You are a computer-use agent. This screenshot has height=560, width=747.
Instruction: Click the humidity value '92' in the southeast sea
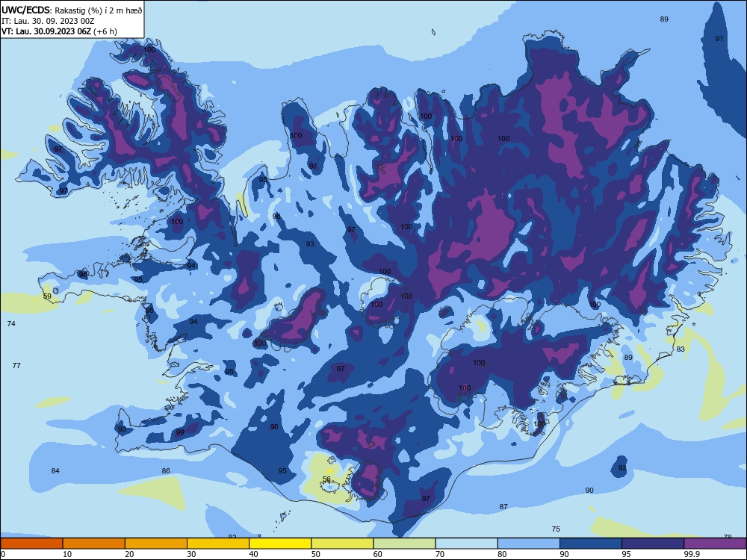pyautogui.click(x=622, y=468)
